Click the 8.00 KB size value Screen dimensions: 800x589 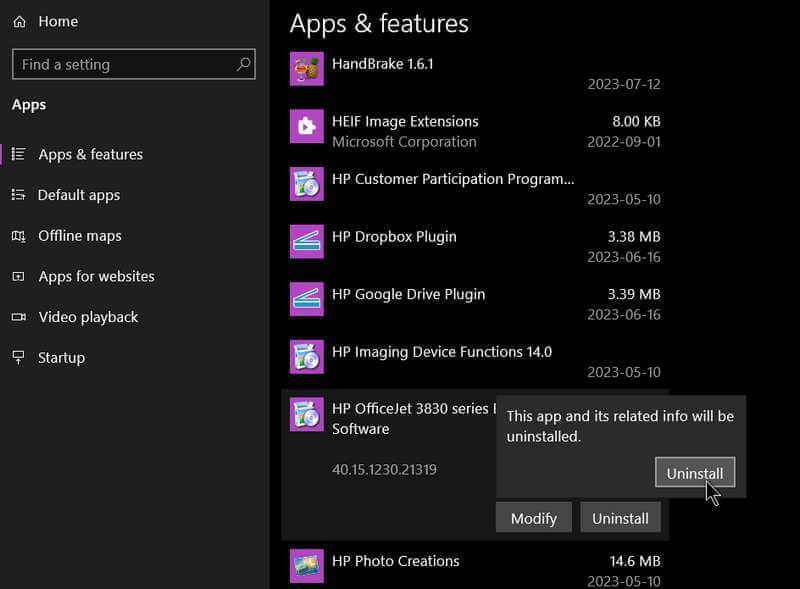pyautogui.click(x=636, y=121)
